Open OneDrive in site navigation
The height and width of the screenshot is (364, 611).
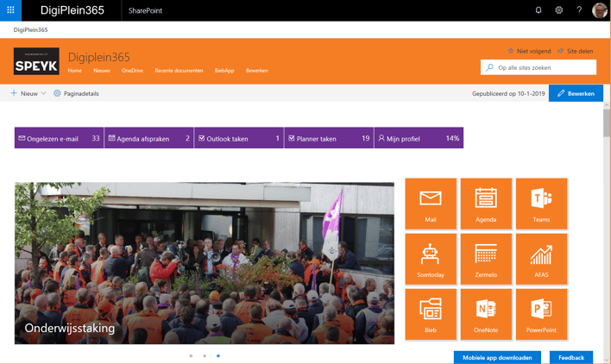[133, 71]
